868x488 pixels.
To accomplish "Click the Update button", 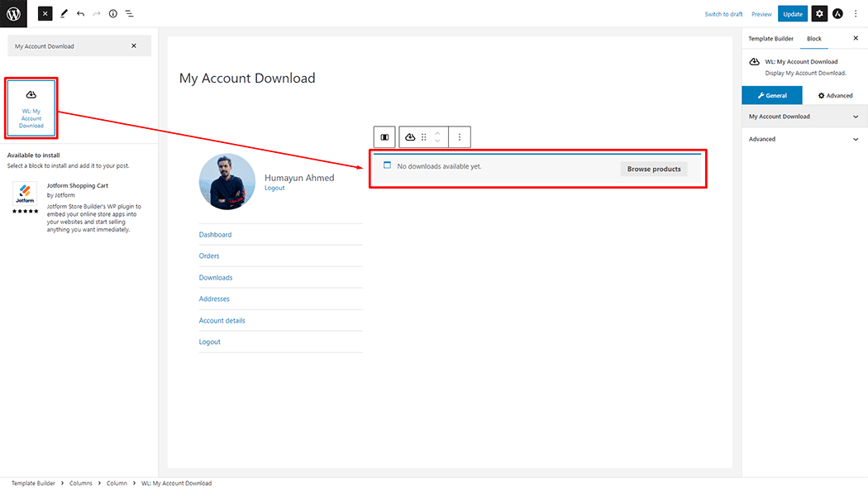I will tap(792, 13).
